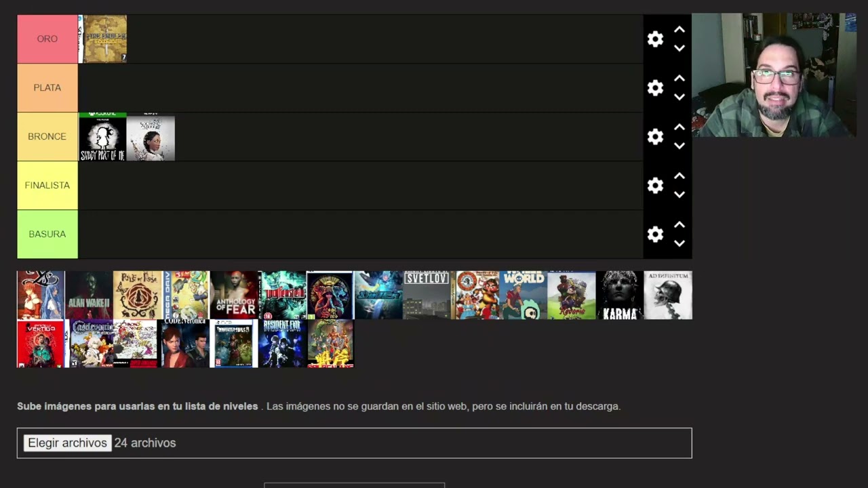
Task: Pick the Alan Wake II cover
Action: (89, 296)
